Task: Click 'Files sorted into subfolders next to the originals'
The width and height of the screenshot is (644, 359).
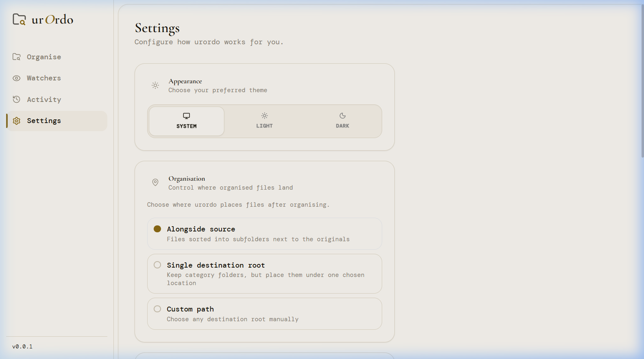Action: click(x=258, y=239)
